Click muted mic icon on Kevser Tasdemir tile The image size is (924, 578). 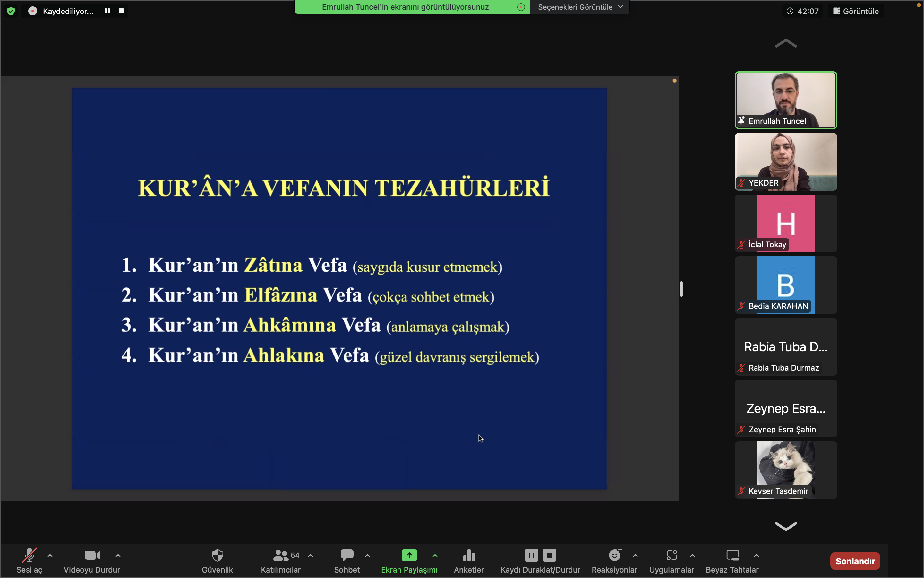coord(741,491)
